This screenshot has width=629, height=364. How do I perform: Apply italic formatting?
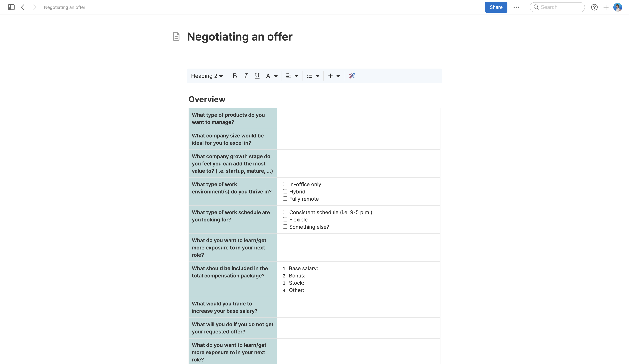(246, 76)
